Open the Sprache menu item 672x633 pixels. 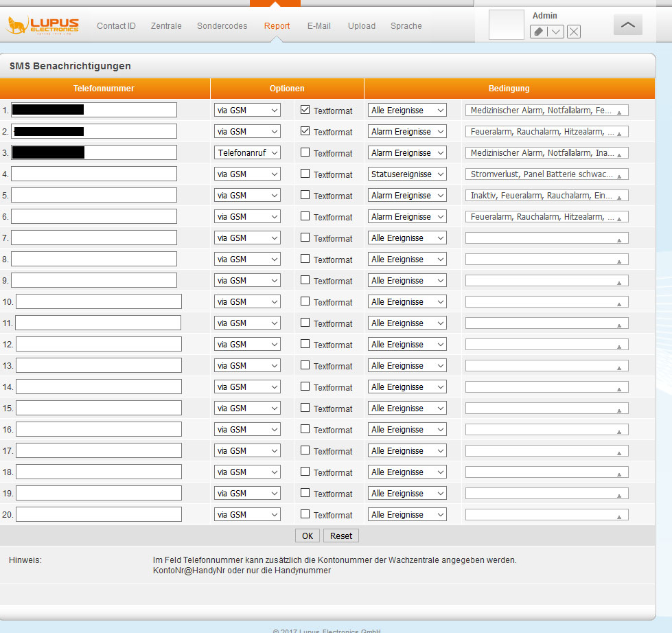406,26
